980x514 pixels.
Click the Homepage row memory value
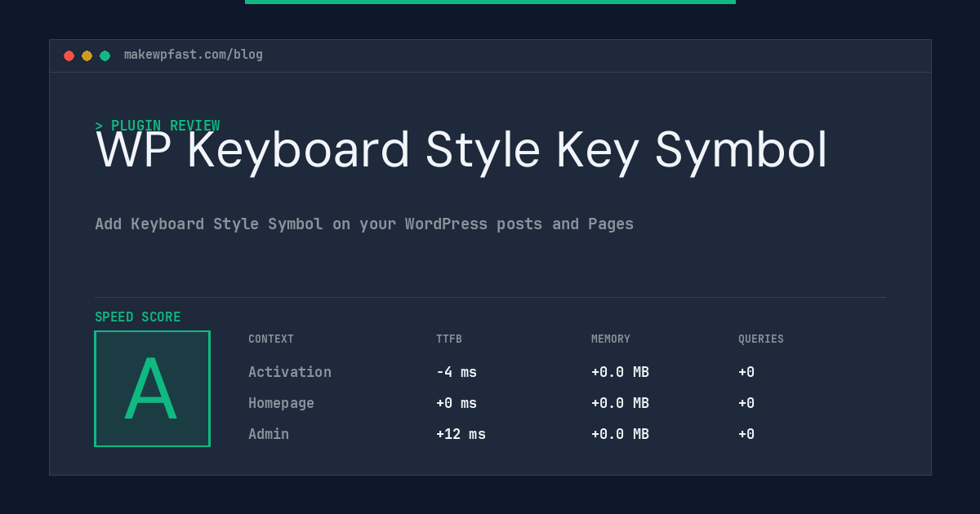point(621,403)
